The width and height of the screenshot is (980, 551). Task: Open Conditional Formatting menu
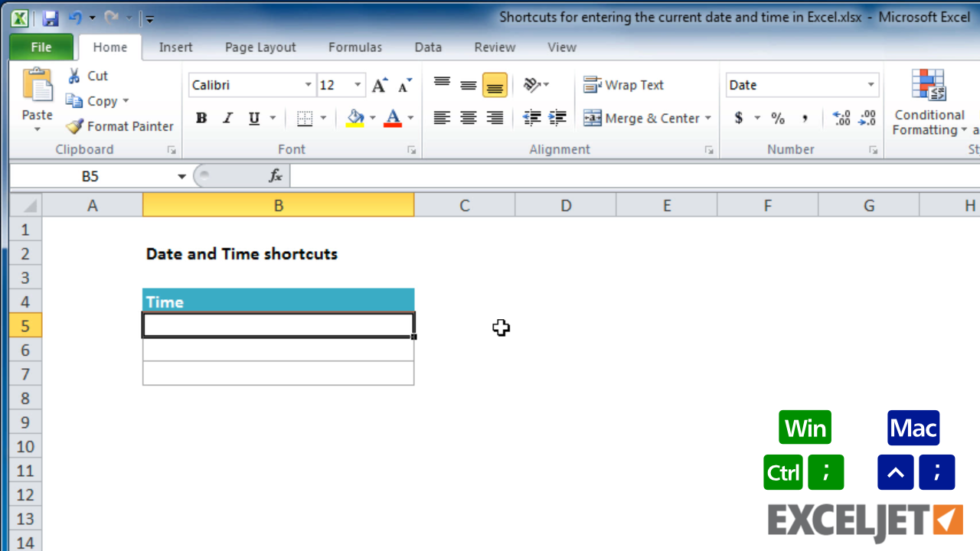pyautogui.click(x=929, y=103)
